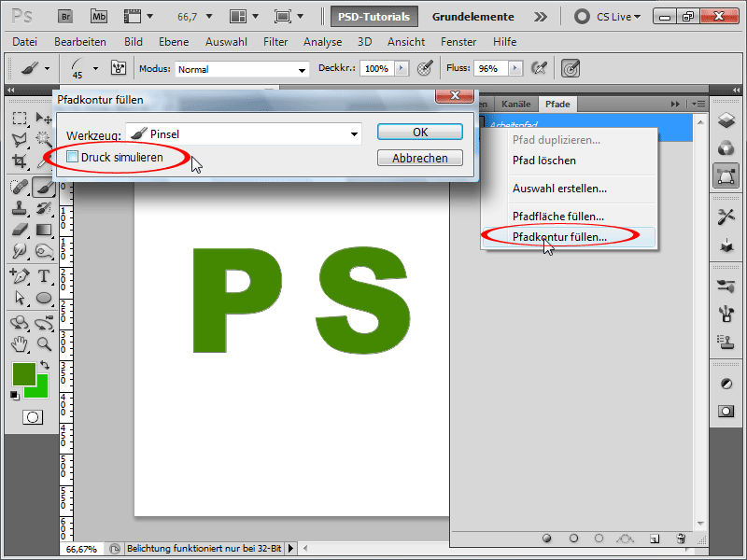
Task: Create new path icon in Pfade panel
Action: tap(655, 539)
